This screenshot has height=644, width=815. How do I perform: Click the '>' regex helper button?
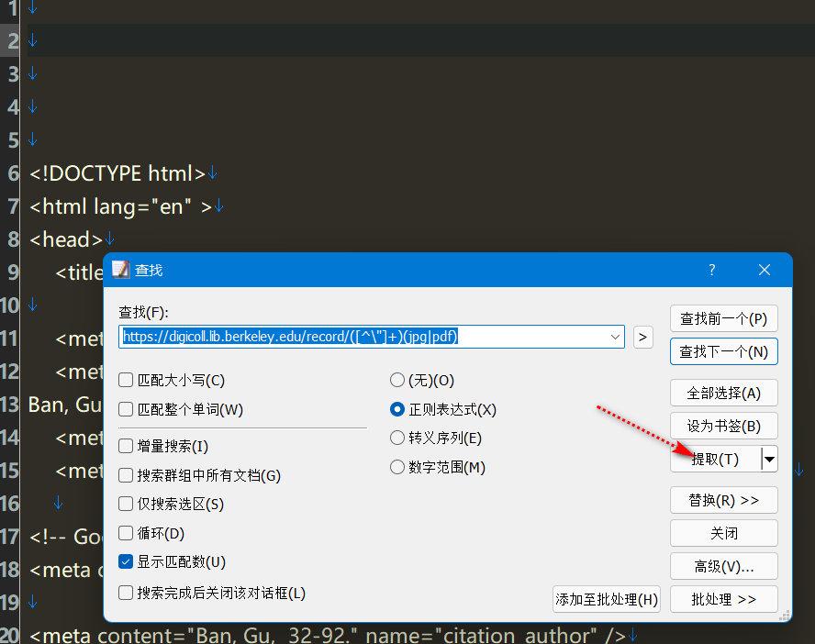coord(642,337)
